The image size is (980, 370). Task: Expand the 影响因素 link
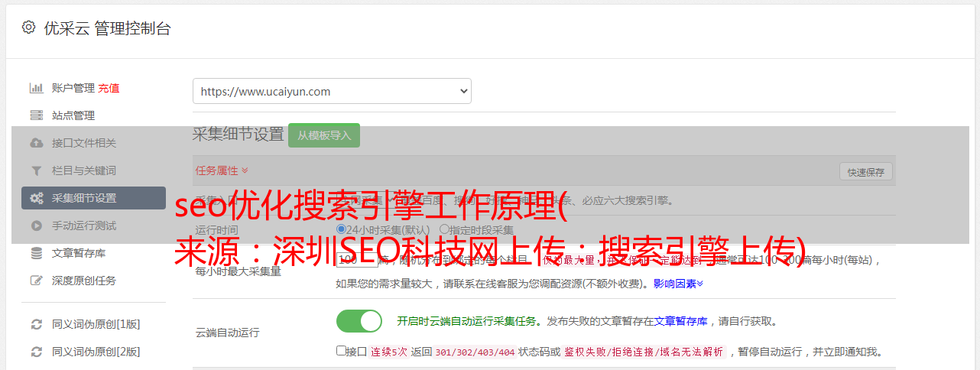(678, 284)
